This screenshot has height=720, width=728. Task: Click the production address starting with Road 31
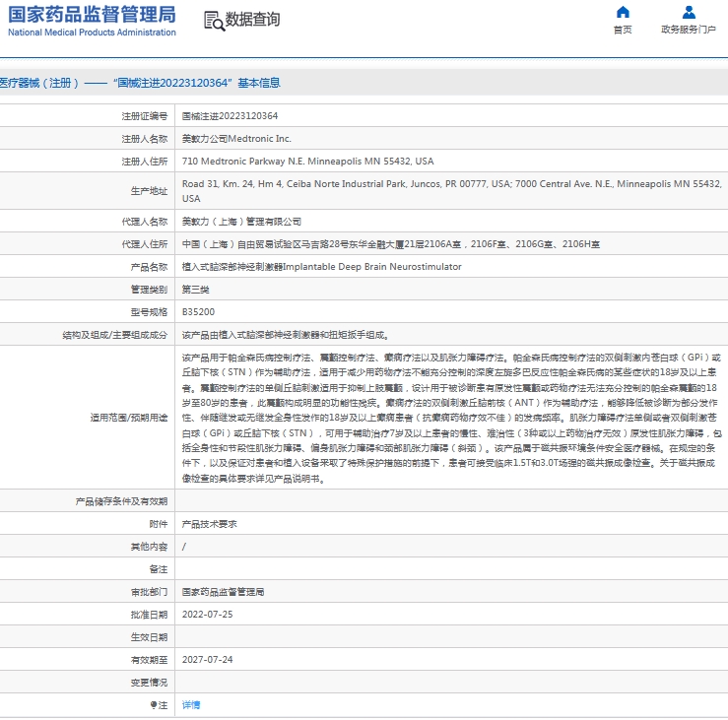tap(451, 191)
